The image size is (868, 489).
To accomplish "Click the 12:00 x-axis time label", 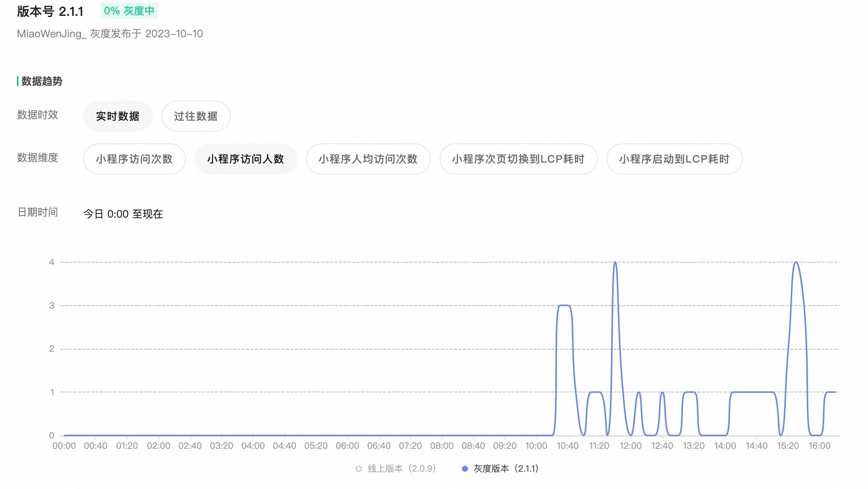I will pyautogui.click(x=631, y=446).
